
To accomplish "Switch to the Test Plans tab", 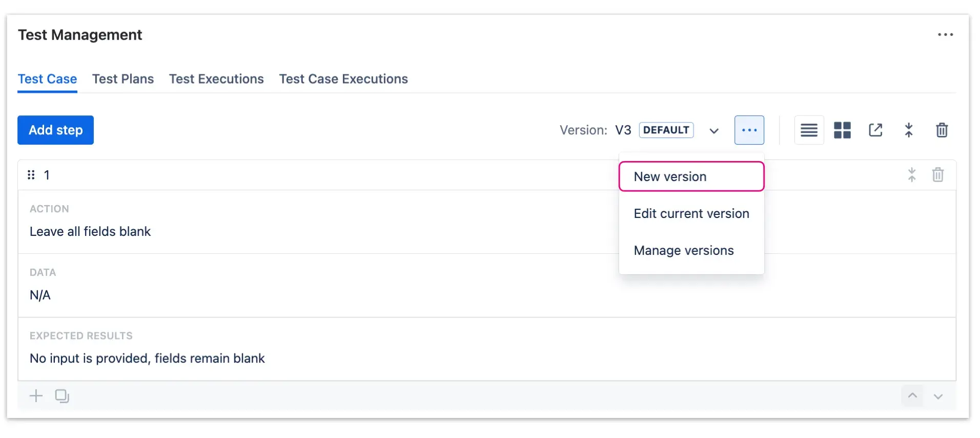I will click(x=123, y=79).
